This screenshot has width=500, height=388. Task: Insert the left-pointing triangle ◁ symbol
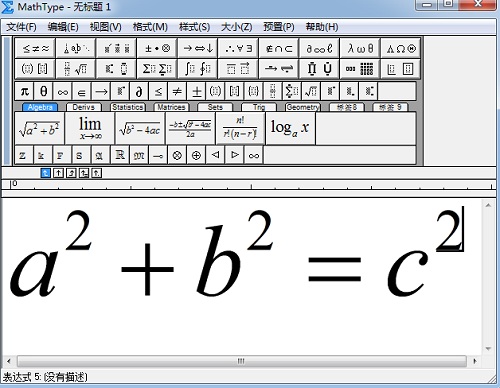pos(215,155)
